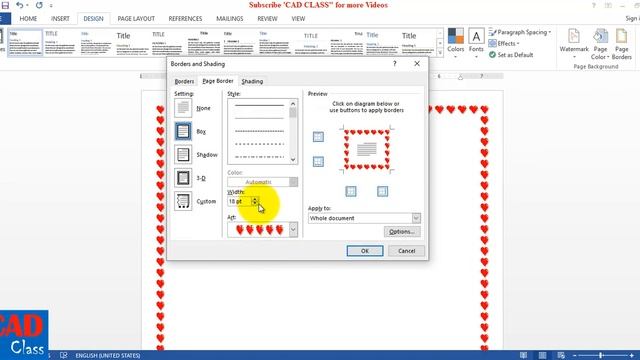
Task: Open the Art heart border dropdown
Action: (x=293, y=230)
